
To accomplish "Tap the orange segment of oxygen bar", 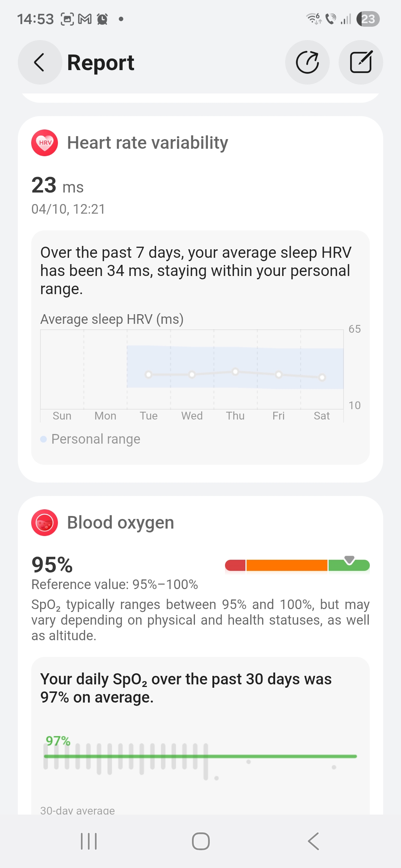I will (287, 565).
